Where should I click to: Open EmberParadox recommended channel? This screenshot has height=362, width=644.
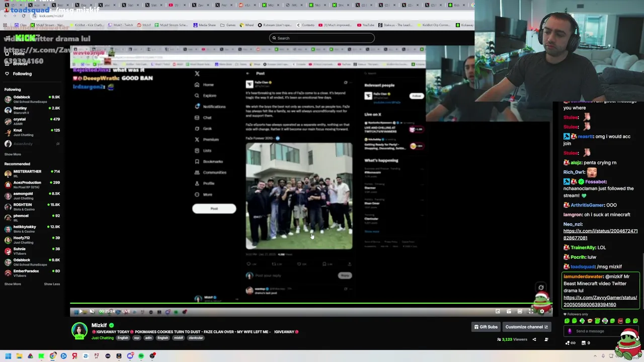[x=32, y=273]
